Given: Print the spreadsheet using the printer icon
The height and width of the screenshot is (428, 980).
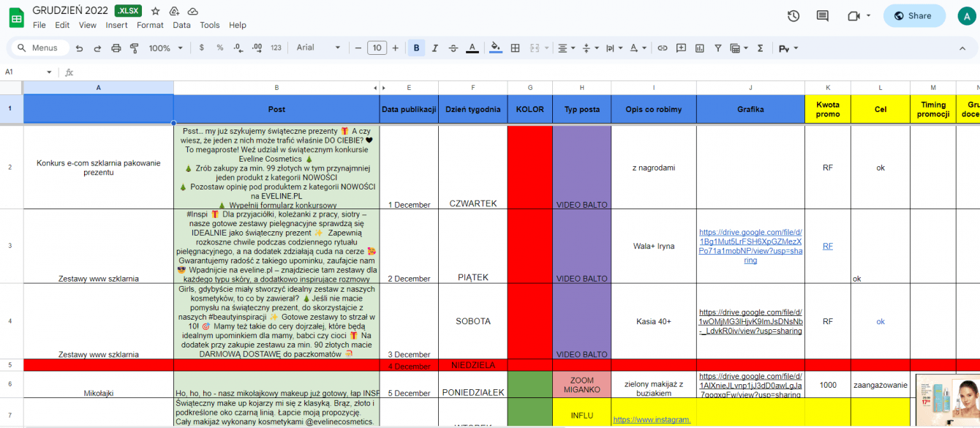Looking at the screenshot, I should (116, 48).
